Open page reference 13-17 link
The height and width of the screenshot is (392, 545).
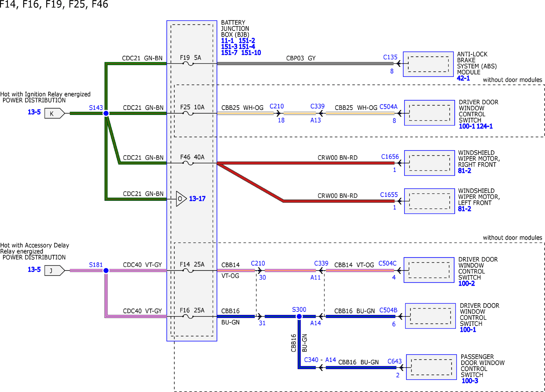[197, 199]
